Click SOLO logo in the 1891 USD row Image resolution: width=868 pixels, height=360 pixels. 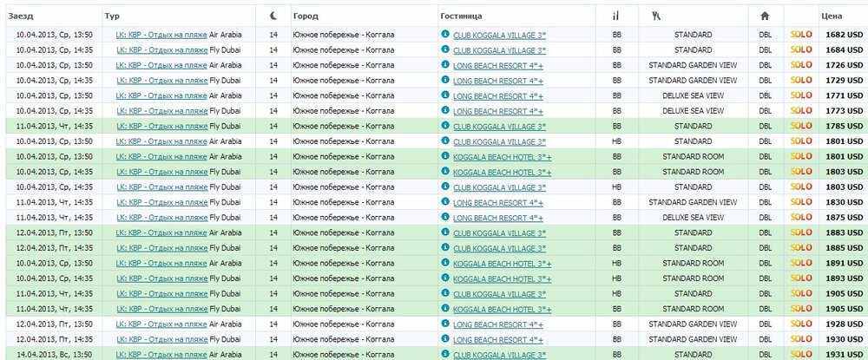pyautogui.click(x=801, y=263)
